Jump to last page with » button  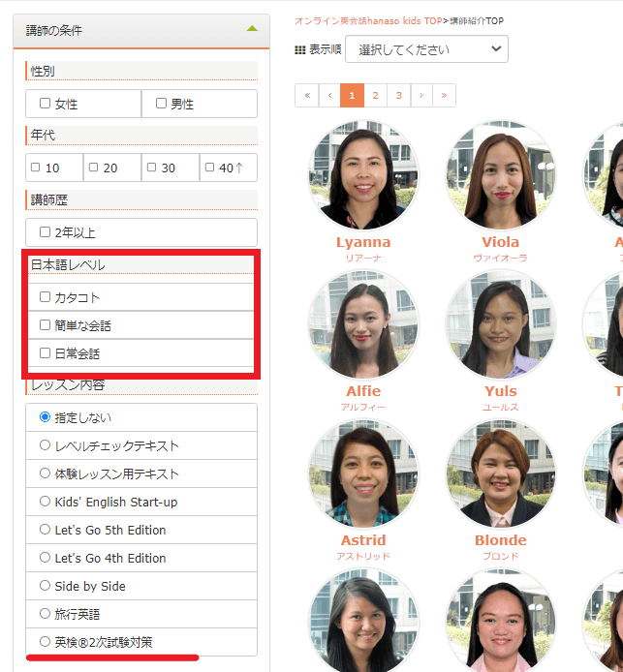tap(444, 95)
